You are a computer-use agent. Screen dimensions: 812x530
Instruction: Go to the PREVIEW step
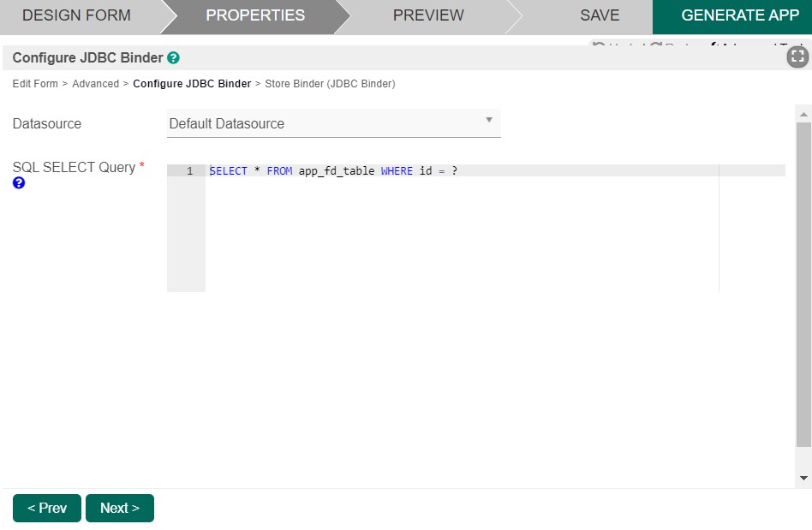coord(428,15)
